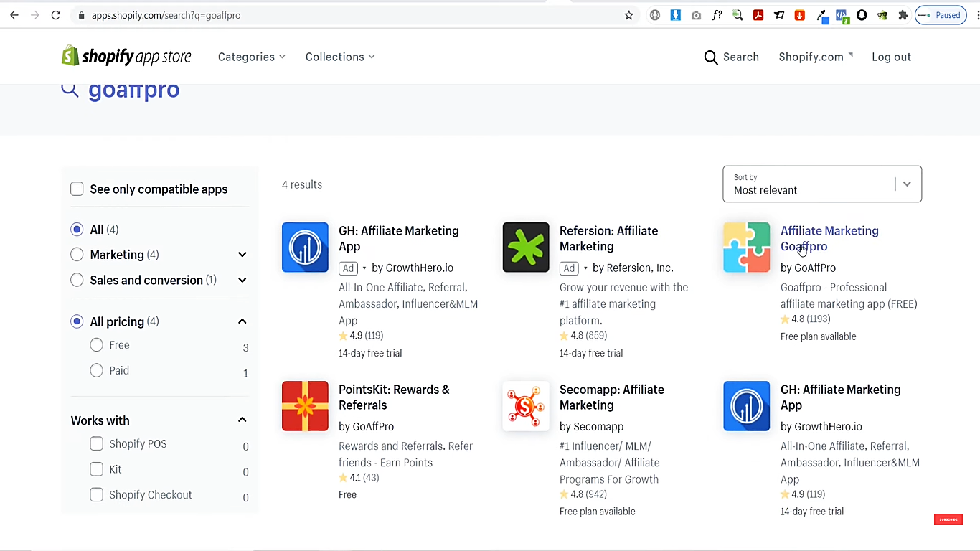This screenshot has width=980, height=551.
Task: Check the Kit checkbox
Action: [x=96, y=469]
